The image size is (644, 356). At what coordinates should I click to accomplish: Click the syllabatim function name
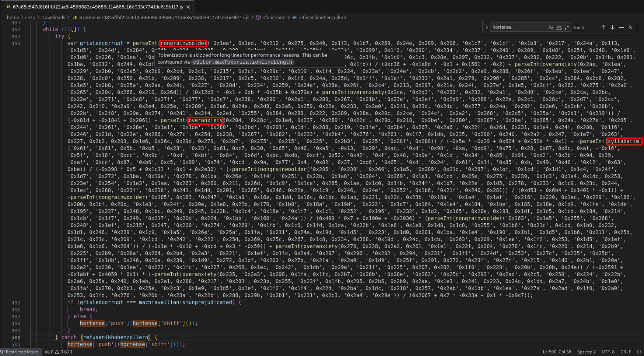[623, 141]
